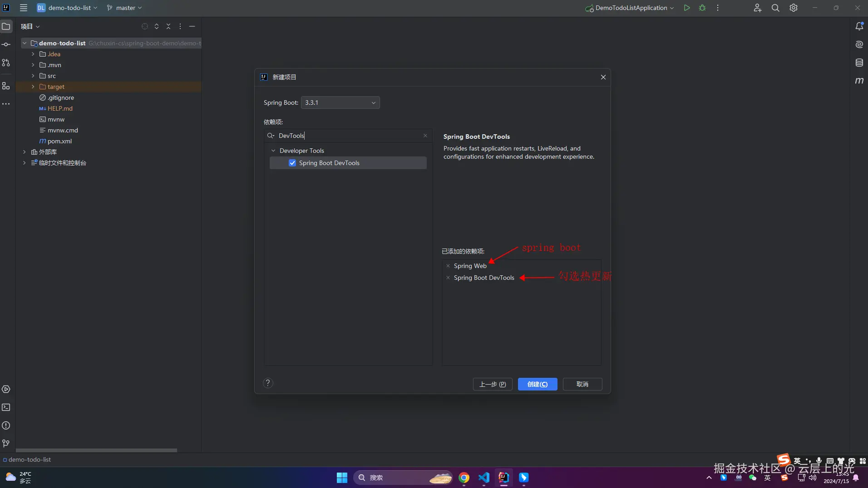The height and width of the screenshot is (488, 868).
Task: Open the Commit tool window
Action: point(6,44)
